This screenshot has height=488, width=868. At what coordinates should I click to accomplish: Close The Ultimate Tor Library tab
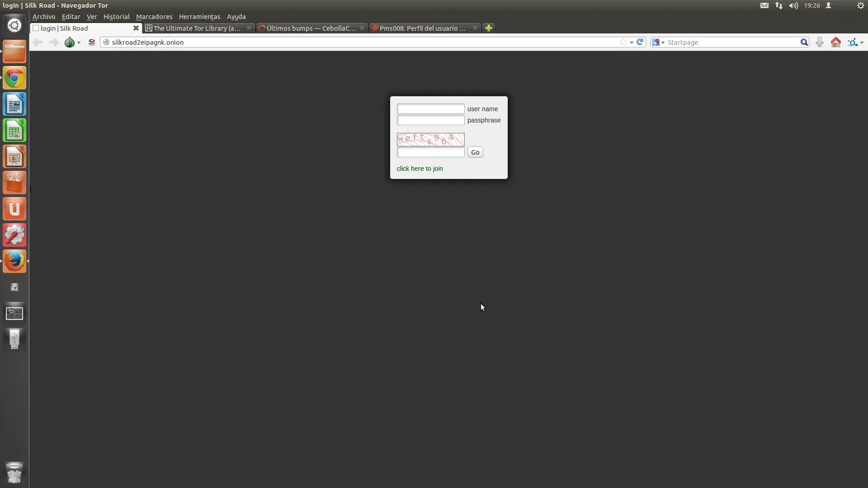coord(249,28)
